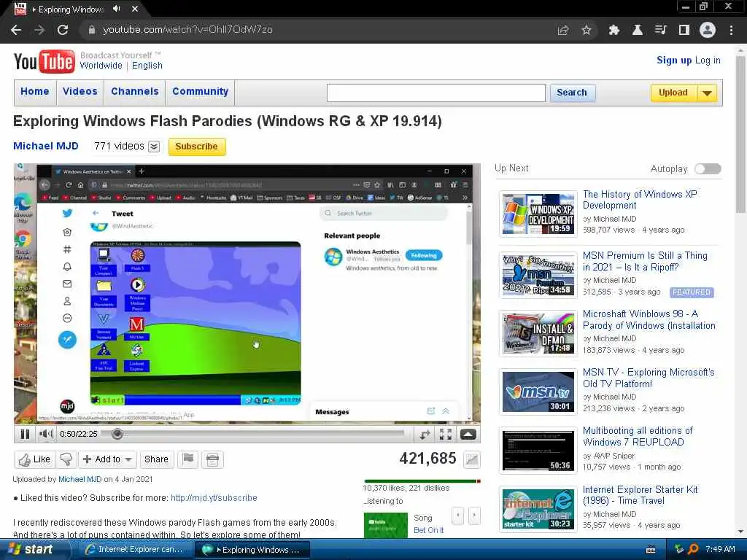Screen dimensions: 747x560
Task: Click the player loop/share arrow icon
Action: click(425, 434)
